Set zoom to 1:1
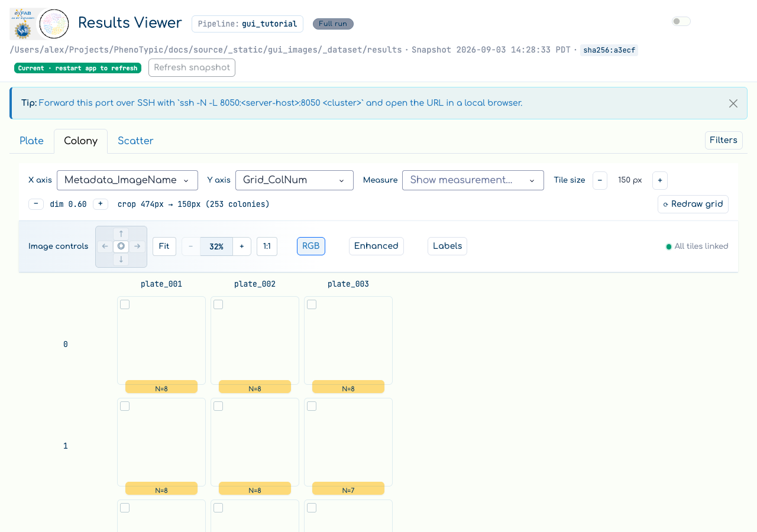The image size is (757, 532). (x=267, y=246)
